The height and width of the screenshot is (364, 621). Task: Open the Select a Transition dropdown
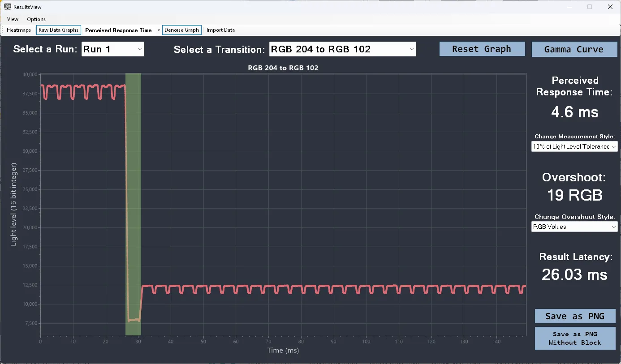(342, 49)
